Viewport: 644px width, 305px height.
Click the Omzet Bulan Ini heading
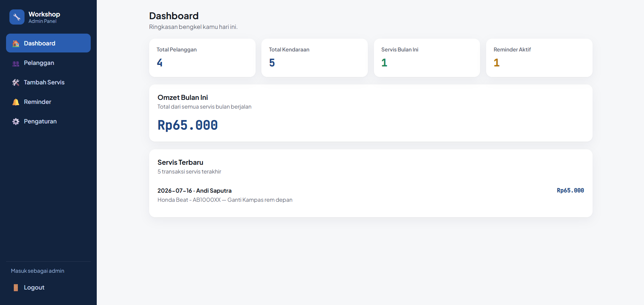click(x=183, y=98)
